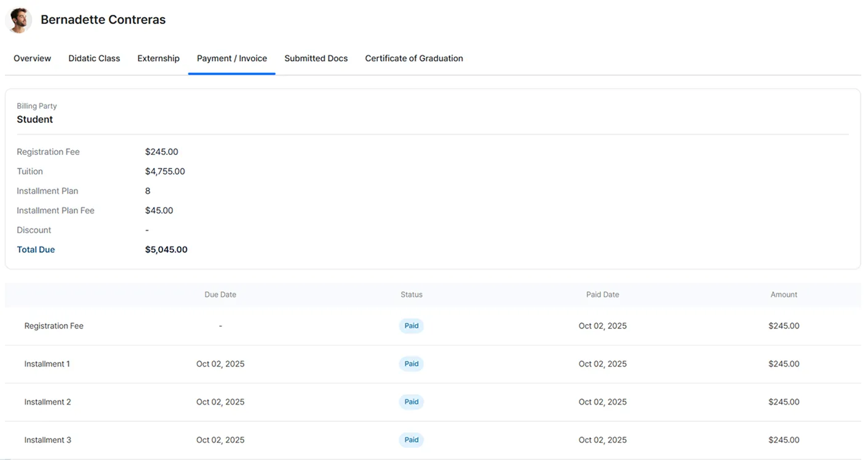
Task: Click the Bernadette Contreras name heading
Action: point(103,20)
